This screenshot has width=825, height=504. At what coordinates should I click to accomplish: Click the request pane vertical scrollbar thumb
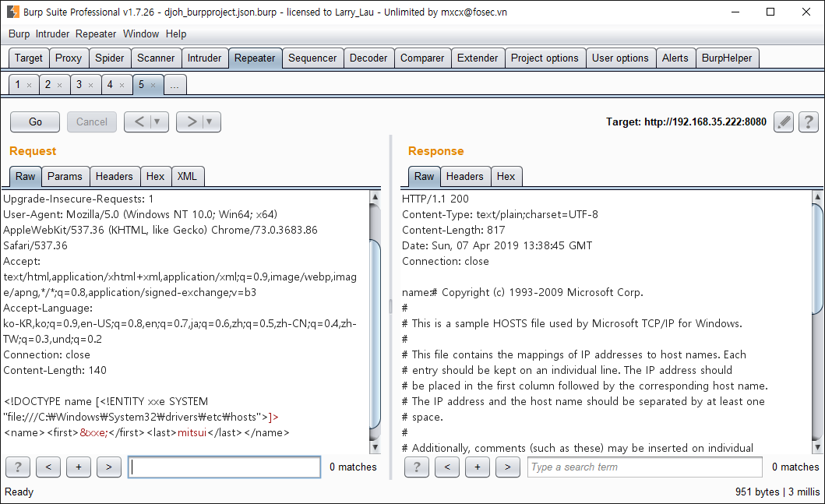coord(375,335)
